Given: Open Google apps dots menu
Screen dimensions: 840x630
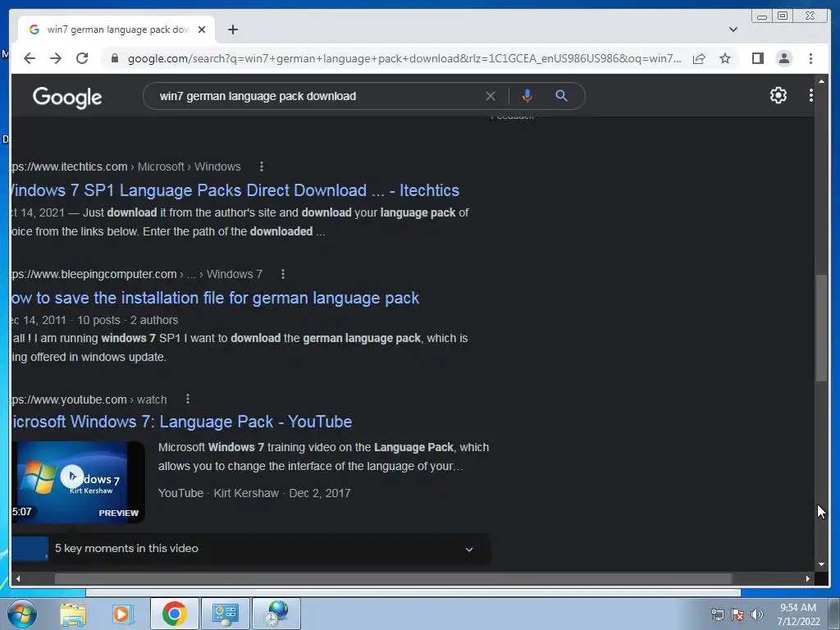Looking at the screenshot, I should [810, 95].
